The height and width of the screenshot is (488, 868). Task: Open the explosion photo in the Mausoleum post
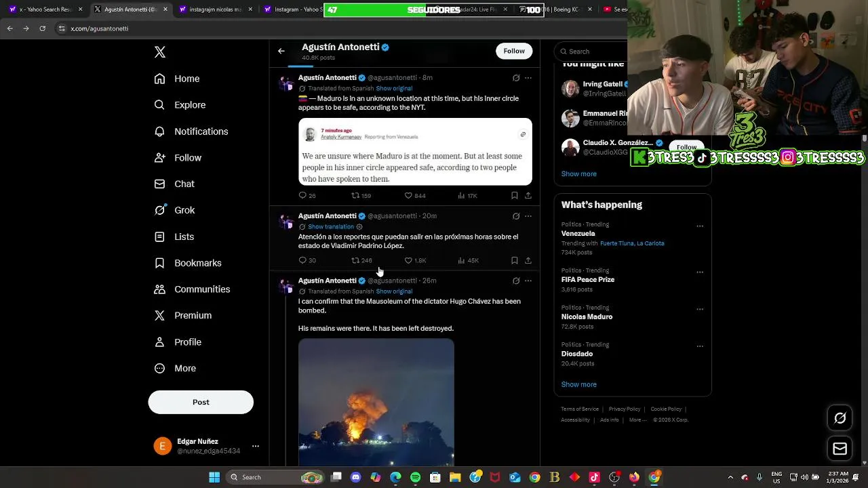coord(376,403)
